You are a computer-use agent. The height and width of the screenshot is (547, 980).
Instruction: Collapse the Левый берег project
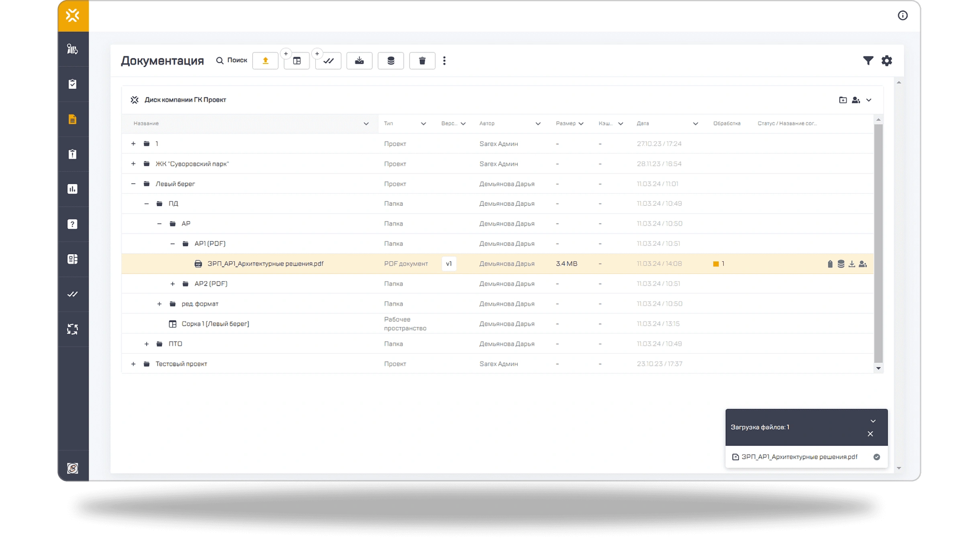133,184
